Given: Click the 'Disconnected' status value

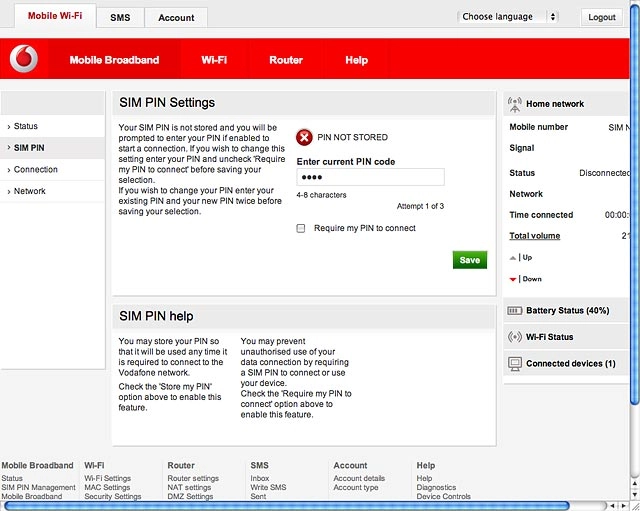Looking at the screenshot, I should point(604,173).
